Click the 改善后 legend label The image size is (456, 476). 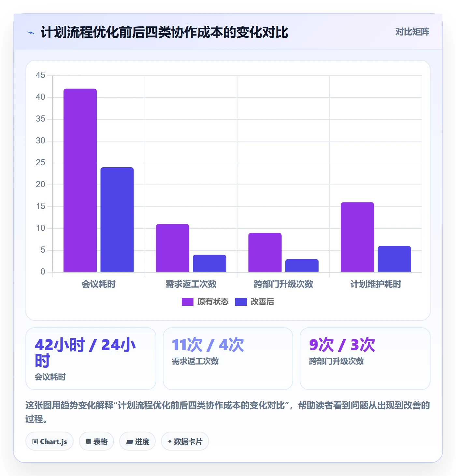[262, 302]
